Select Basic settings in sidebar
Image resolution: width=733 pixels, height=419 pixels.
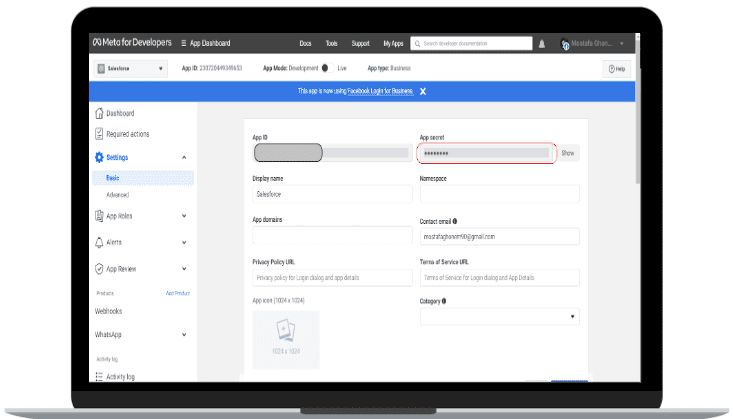[143, 178]
